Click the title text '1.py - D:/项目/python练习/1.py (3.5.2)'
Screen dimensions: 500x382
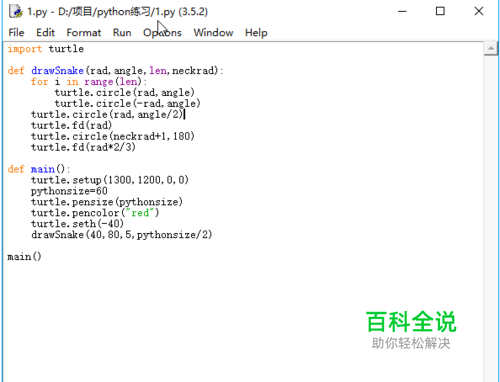coord(117,12)
